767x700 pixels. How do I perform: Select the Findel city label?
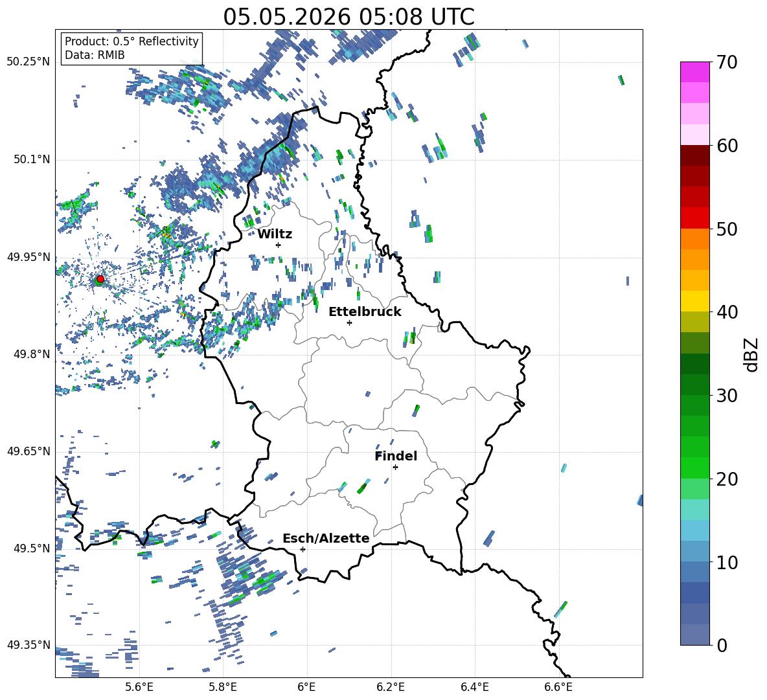tap(396, 456)
